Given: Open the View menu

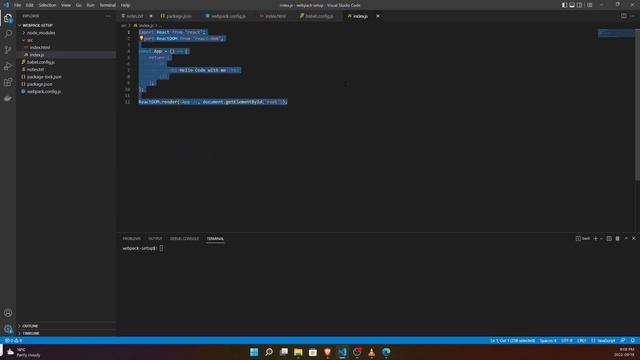Looking at the screenshot, I should [x=66, y=5].
